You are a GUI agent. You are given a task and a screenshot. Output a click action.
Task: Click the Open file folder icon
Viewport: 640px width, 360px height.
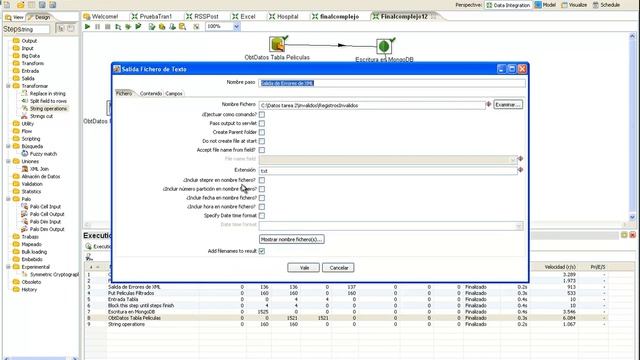tap(20, 4)
